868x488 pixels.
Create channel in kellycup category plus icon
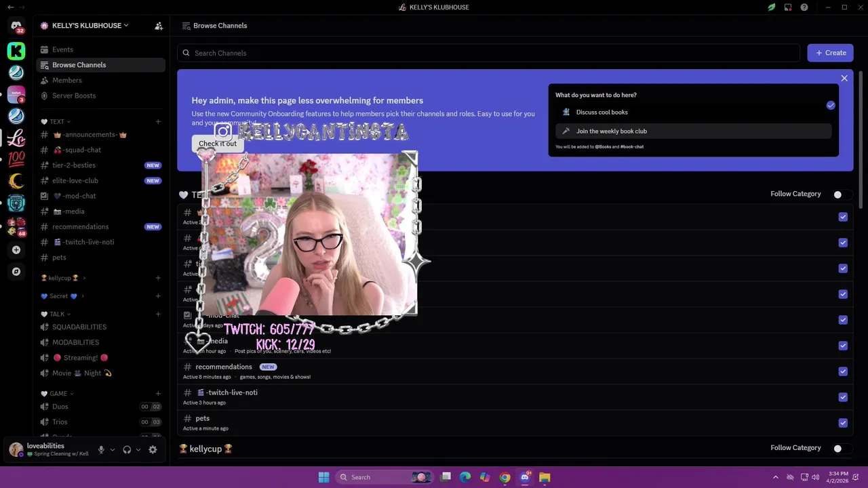158,278
